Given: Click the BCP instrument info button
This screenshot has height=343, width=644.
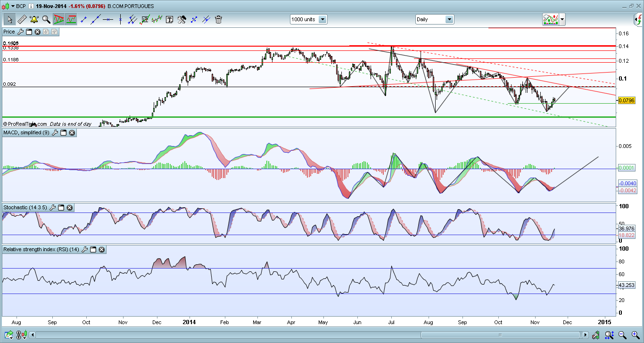Looking at the screenshot, I should pyautogui.click(x=31, y=6).
